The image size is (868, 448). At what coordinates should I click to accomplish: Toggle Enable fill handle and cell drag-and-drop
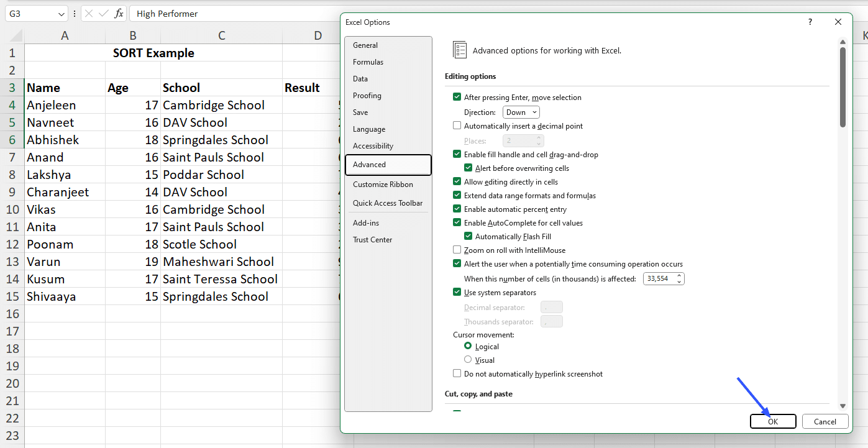tap(457, 155)
